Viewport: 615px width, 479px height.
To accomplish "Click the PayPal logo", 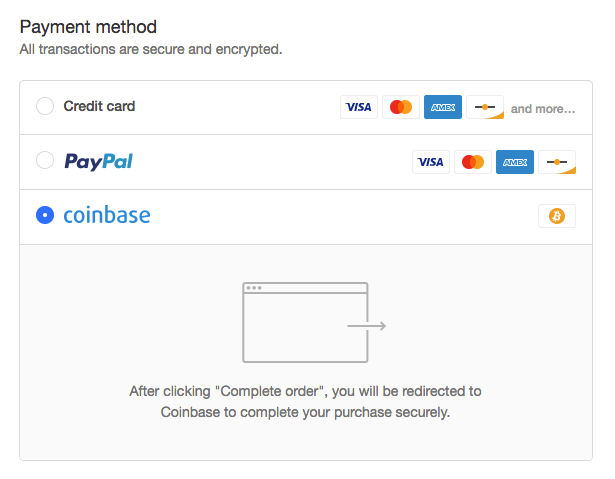I will (x=98, y=162).
